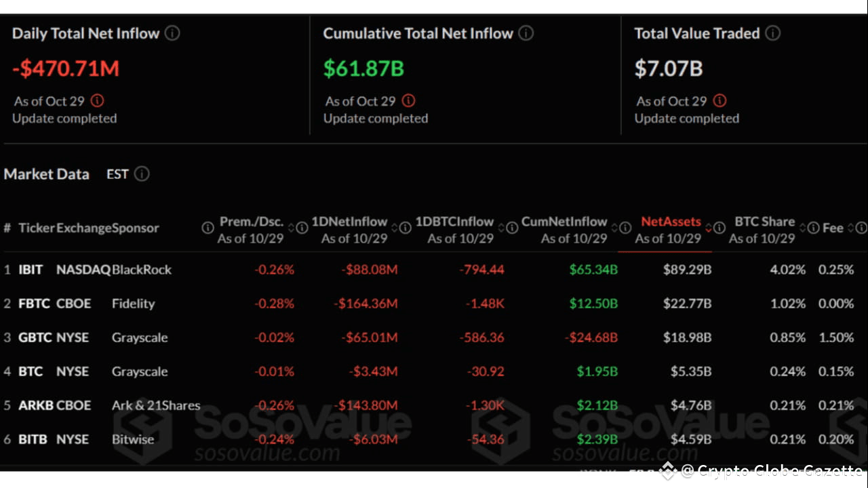
Task: Open the Daily Total Net Inflow info icon
Action: click(172, 33)
